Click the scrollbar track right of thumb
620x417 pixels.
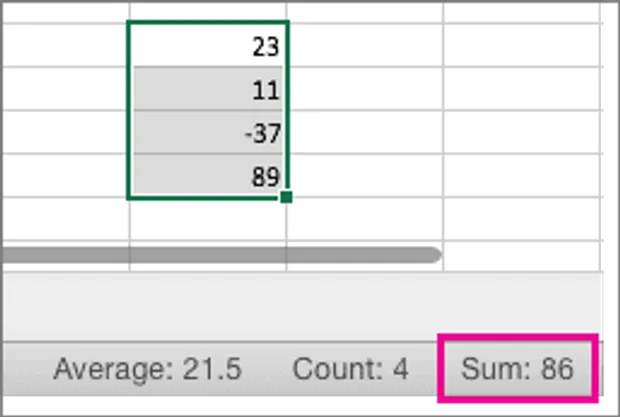tap(522, 256)
